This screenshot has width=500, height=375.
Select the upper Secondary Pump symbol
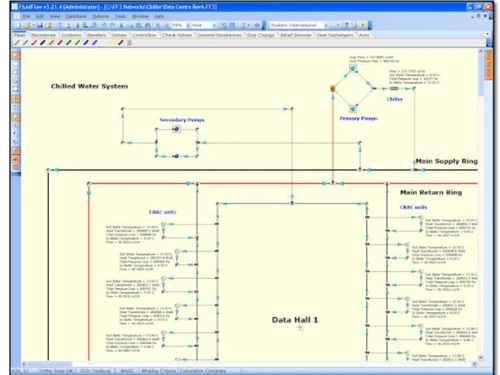177,129
